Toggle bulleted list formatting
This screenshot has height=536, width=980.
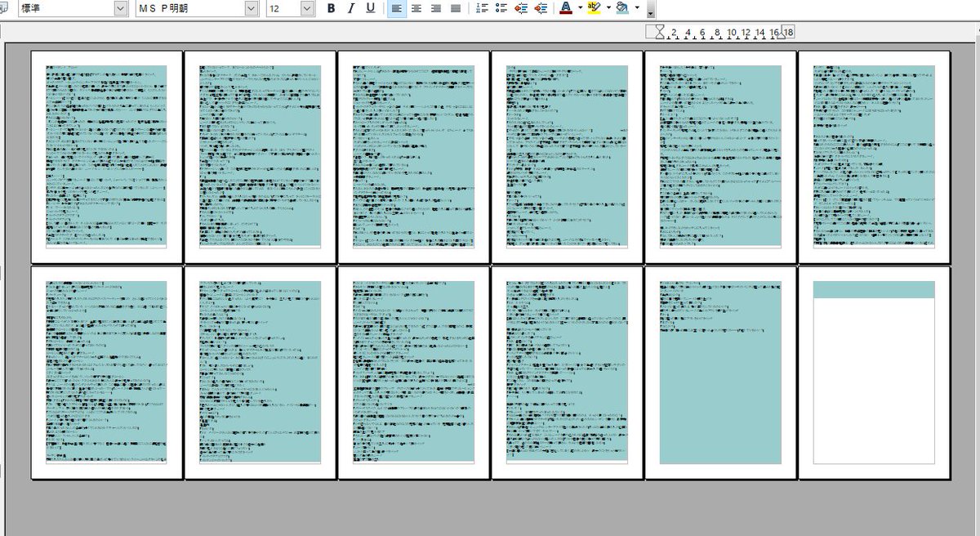501,8
